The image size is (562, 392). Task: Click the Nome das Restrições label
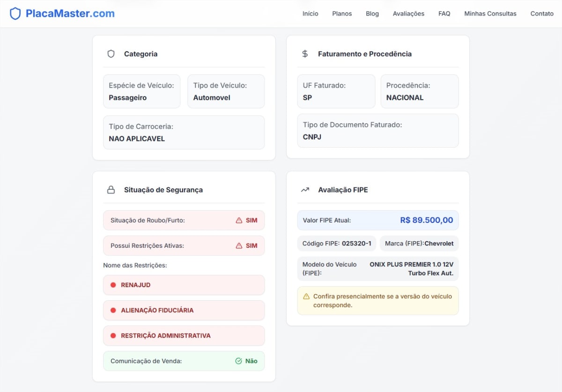(135, 265)
